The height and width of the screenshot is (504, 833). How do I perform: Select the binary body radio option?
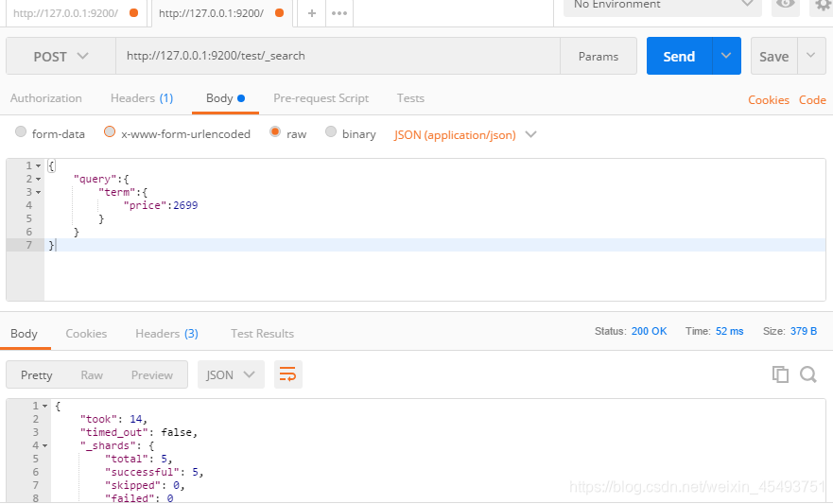[x=331, y=131]
